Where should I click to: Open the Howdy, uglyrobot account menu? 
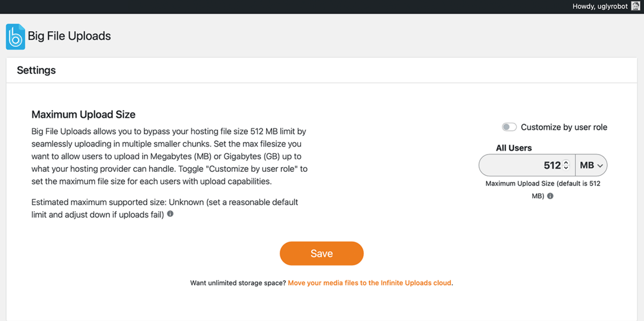[600, 6]
